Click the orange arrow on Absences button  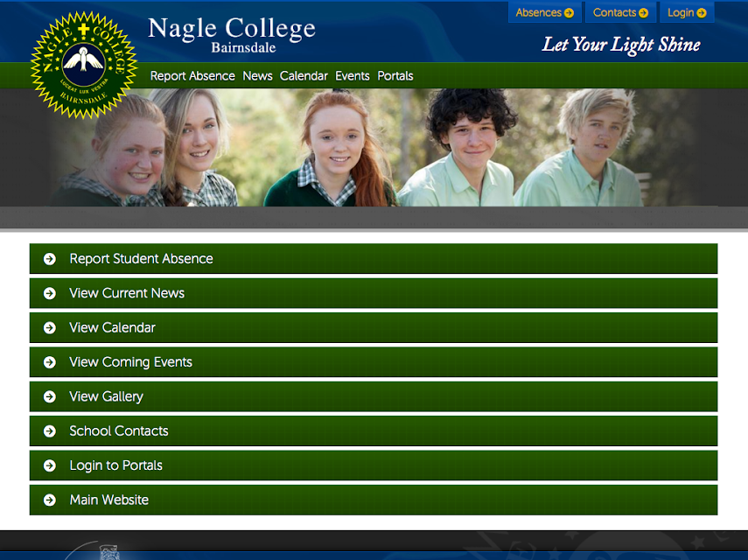pyautogui.click(x=570, y=13)
